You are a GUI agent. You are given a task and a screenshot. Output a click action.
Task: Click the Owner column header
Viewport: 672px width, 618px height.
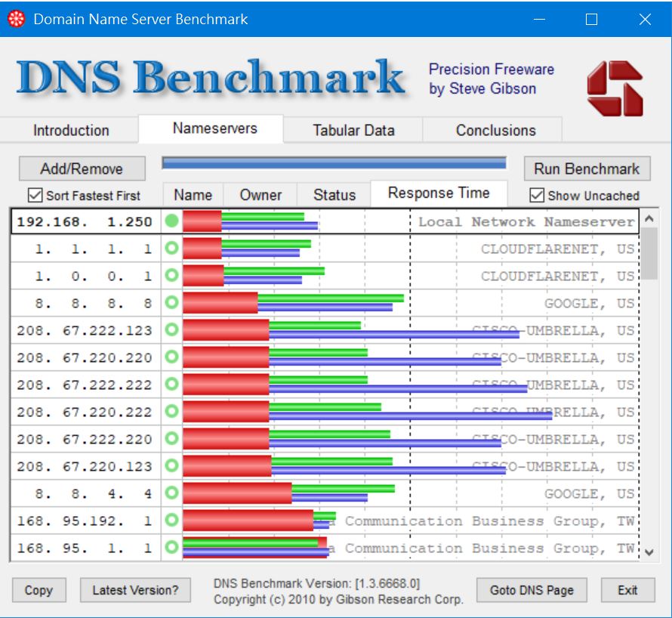coord(260,194)
